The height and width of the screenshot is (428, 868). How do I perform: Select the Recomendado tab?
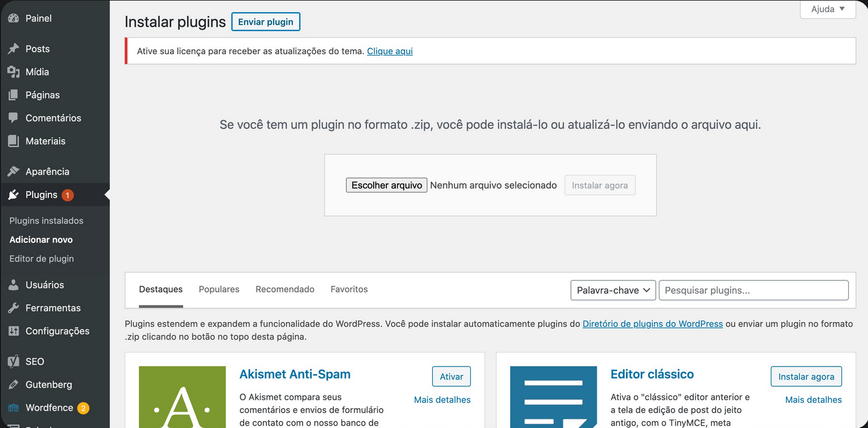click(285, 289)
